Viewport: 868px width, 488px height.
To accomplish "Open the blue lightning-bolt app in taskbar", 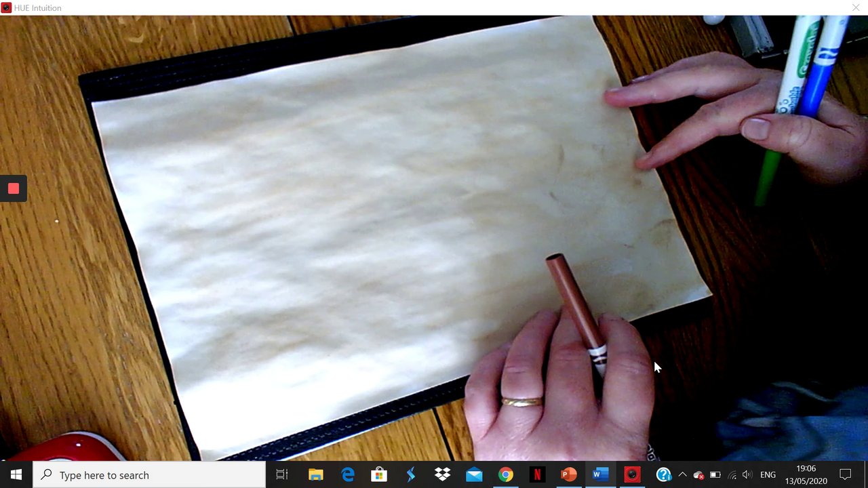I will [x=411, y=474].
